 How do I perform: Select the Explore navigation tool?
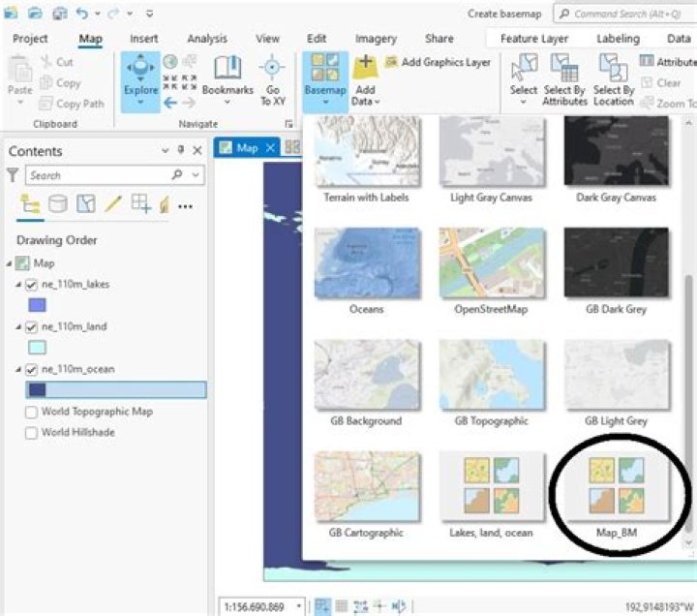coord(140,81)
